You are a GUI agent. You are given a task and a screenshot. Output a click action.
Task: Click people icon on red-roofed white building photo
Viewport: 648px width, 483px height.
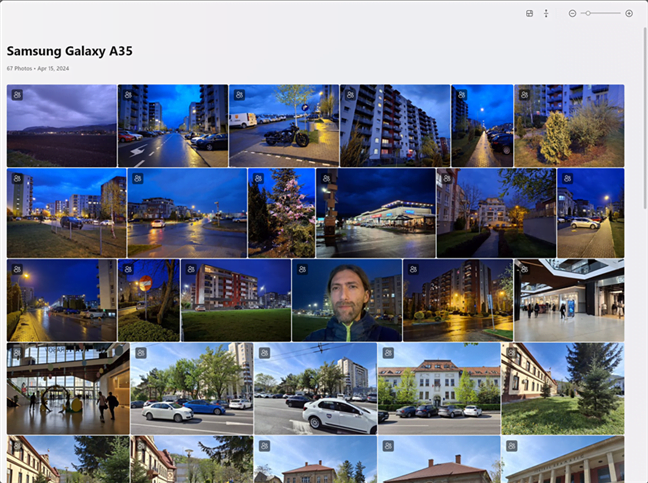click(388, 353)
